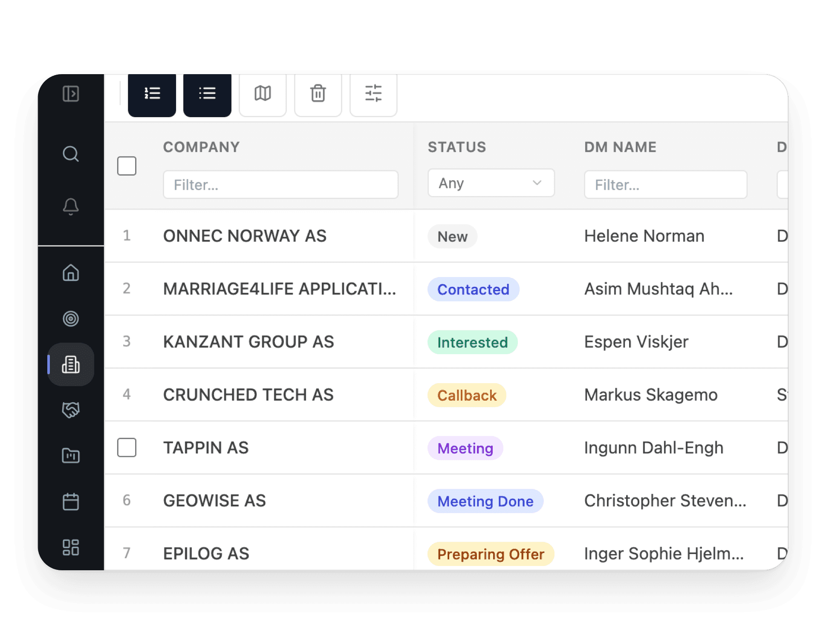Click the 'New' status badge
This screenshot has height=644, width=826.
pyautogui.click(x=452, y=237)
